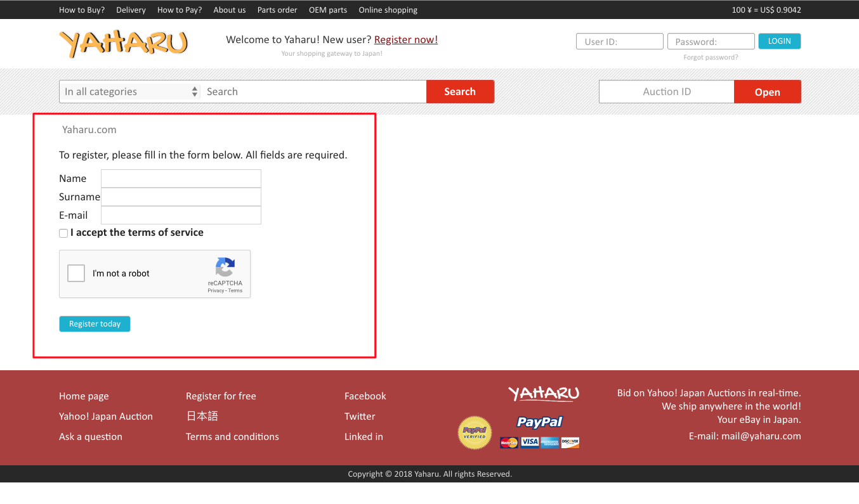
Task: Click the Yaharu logo in the header
Action: click(124, 44)
